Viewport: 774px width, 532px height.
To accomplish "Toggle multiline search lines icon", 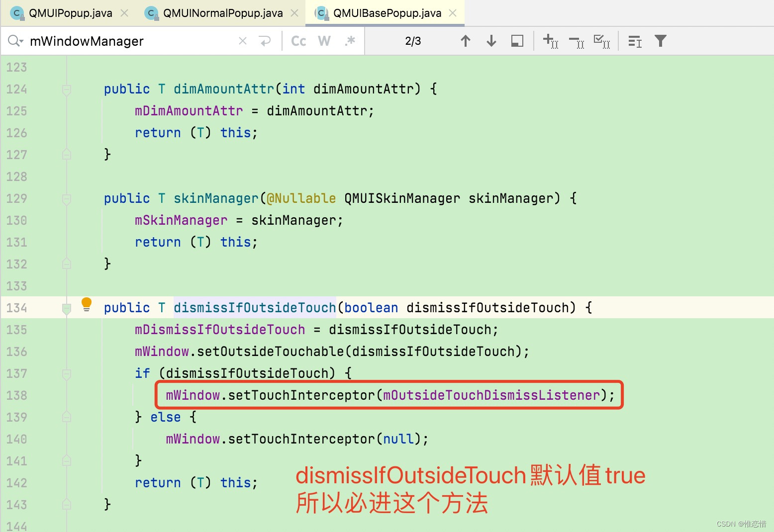I will (635, 41).
